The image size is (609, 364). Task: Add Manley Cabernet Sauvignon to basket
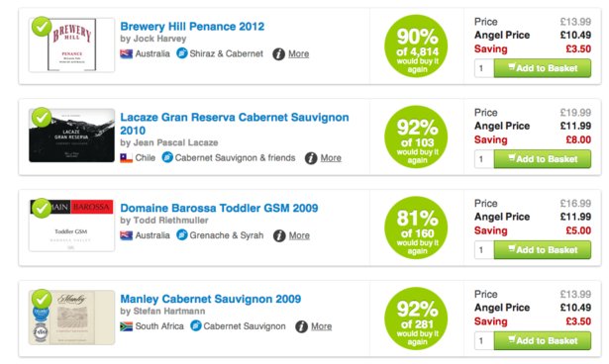[543, 340]
